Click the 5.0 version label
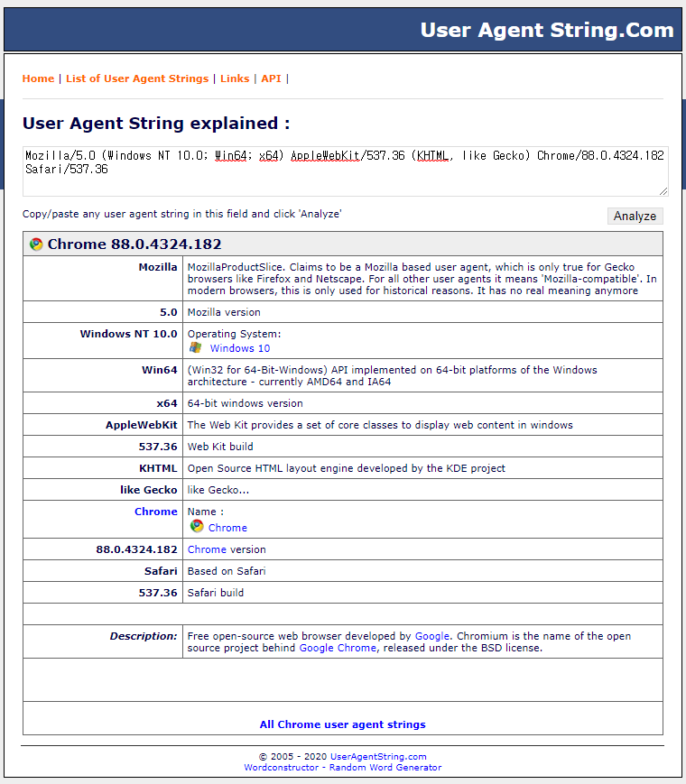 tap(169, 312)
